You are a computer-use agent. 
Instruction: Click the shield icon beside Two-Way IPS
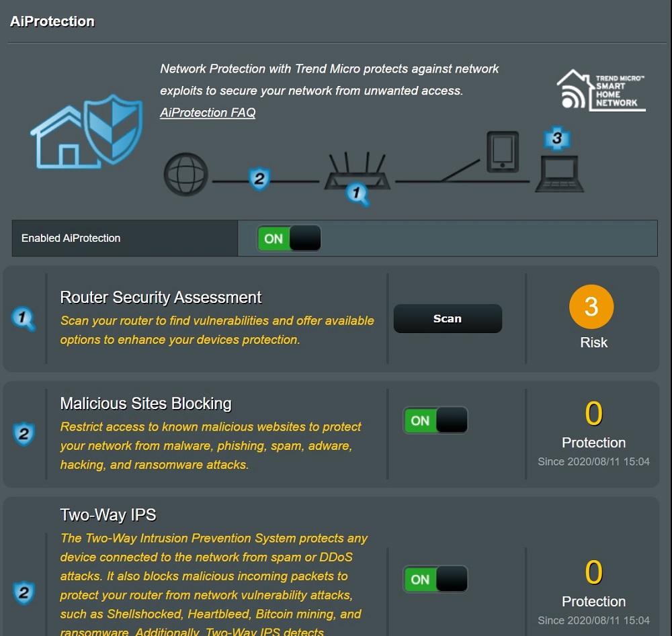24,592
